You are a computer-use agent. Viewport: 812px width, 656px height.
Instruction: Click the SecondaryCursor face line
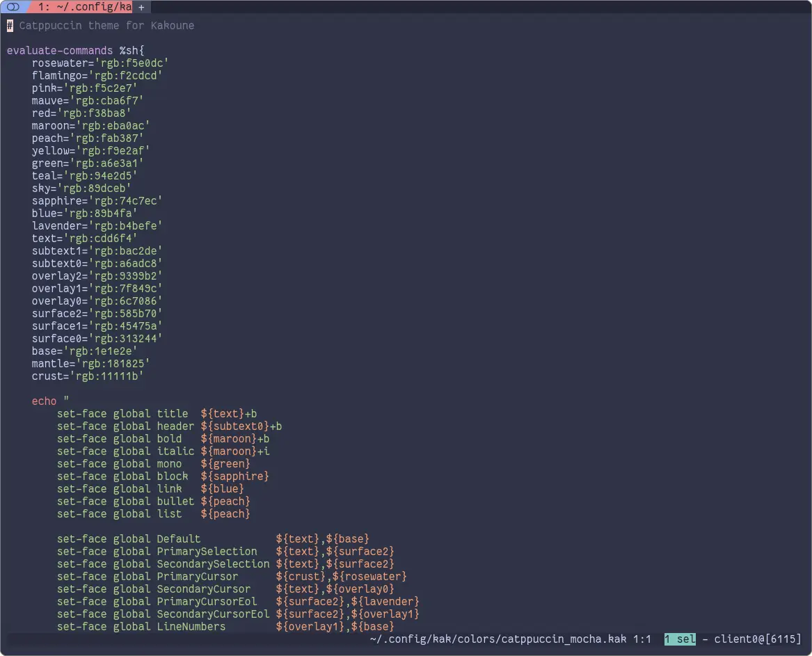(225, 589)
